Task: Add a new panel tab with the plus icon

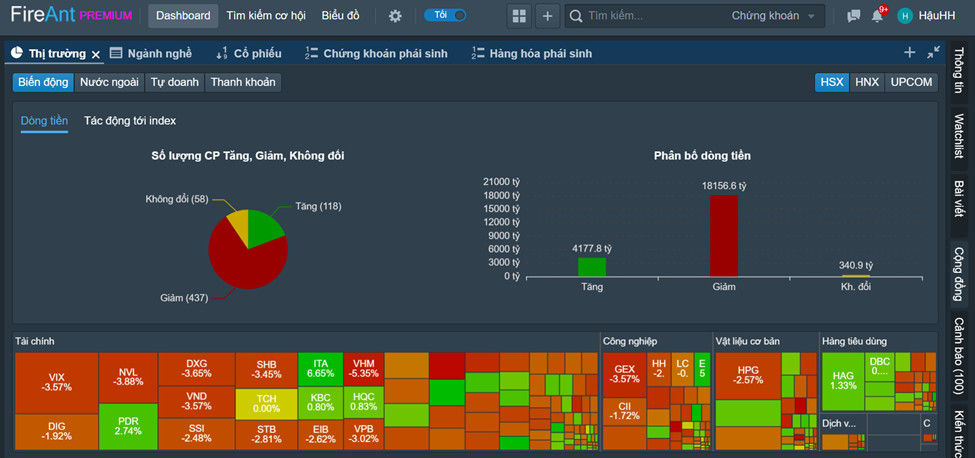Action: pyautogui.click(x=909, y=53)
